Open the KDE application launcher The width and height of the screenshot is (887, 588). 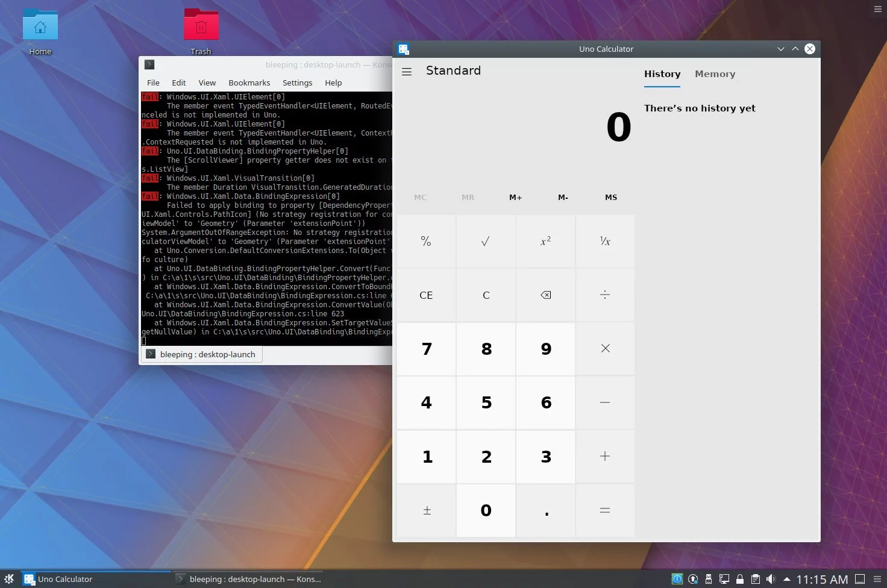pyautogui.click(x=9, y=579)
